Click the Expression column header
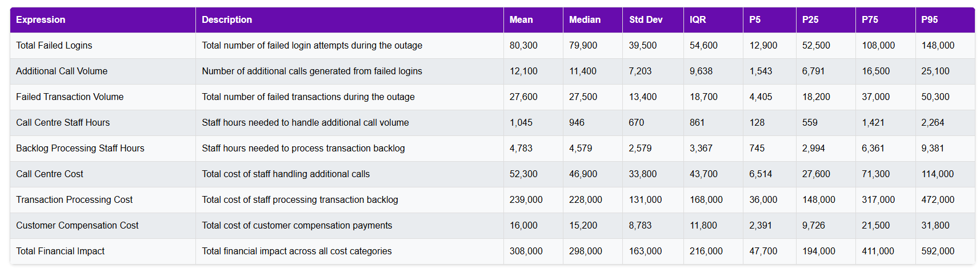 41,20
